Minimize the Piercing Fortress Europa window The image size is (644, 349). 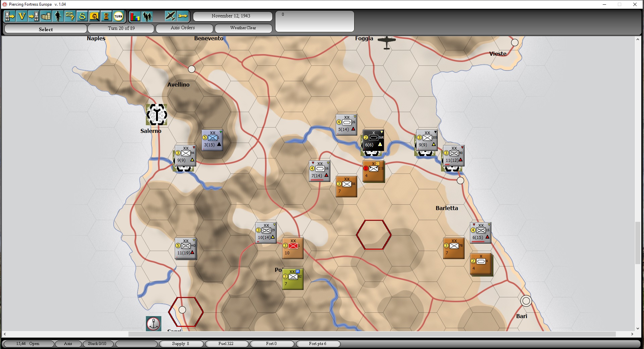click(604, 4)
